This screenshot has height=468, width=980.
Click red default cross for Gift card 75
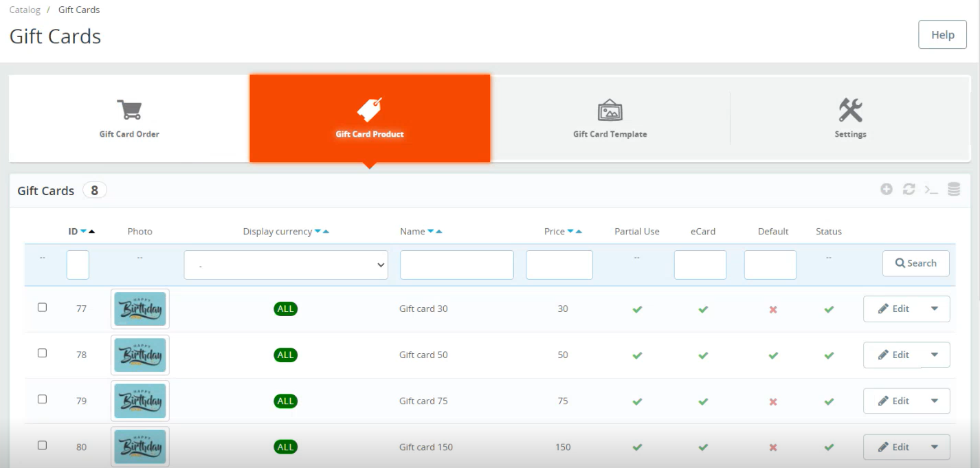click(773, 401)
